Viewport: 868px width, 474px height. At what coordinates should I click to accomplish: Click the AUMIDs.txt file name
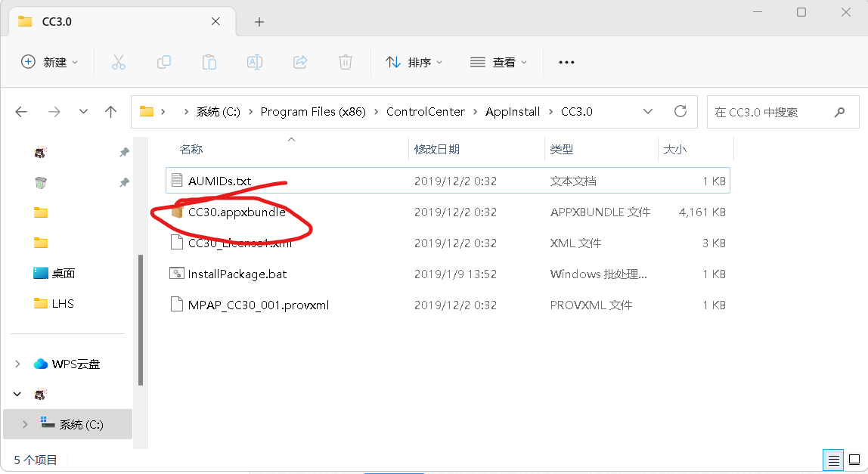coord(219,181)
